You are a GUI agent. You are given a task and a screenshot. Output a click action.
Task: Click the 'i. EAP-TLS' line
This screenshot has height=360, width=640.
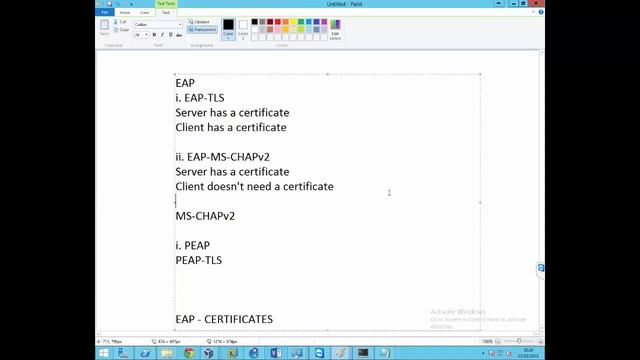[200, 98]
